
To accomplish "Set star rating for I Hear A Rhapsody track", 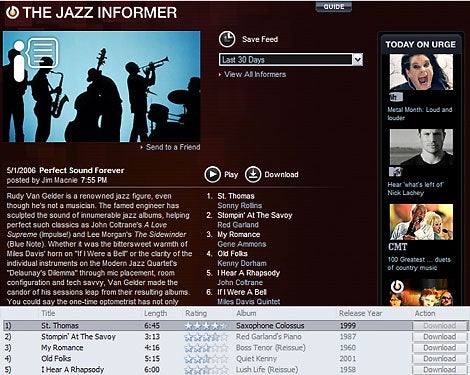I will [x=206, y=370].
